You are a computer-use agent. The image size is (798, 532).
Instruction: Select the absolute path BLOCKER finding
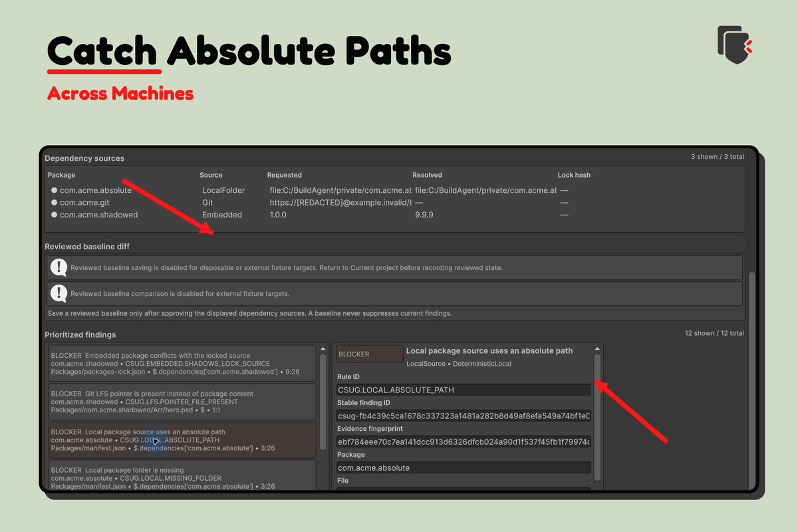coord(182,440)
